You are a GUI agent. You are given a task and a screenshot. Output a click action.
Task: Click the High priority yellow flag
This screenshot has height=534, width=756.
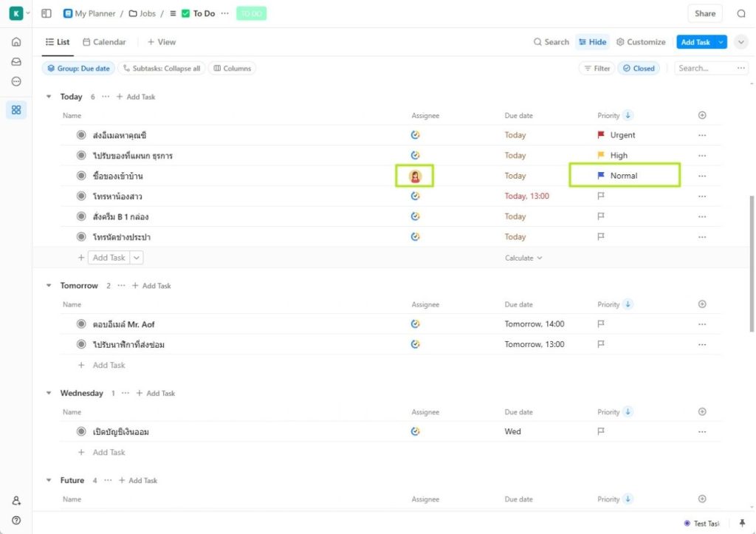click(x=601, y=155)
